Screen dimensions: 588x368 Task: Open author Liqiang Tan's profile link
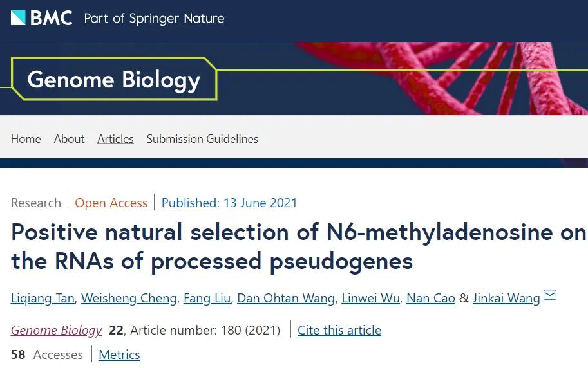click(44, 298)
